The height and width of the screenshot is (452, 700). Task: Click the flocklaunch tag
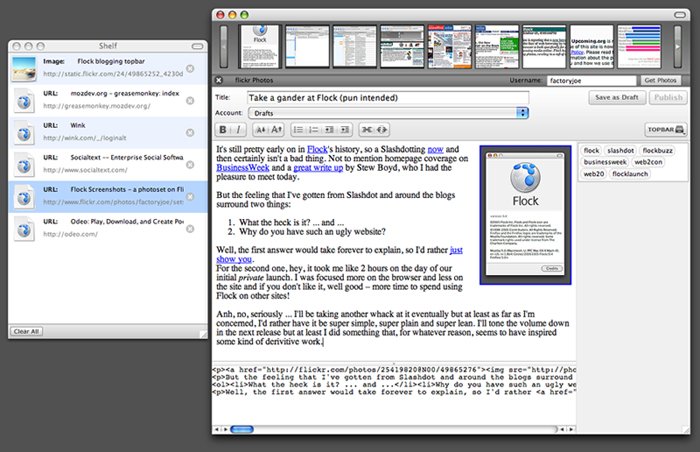pos(630,174)
